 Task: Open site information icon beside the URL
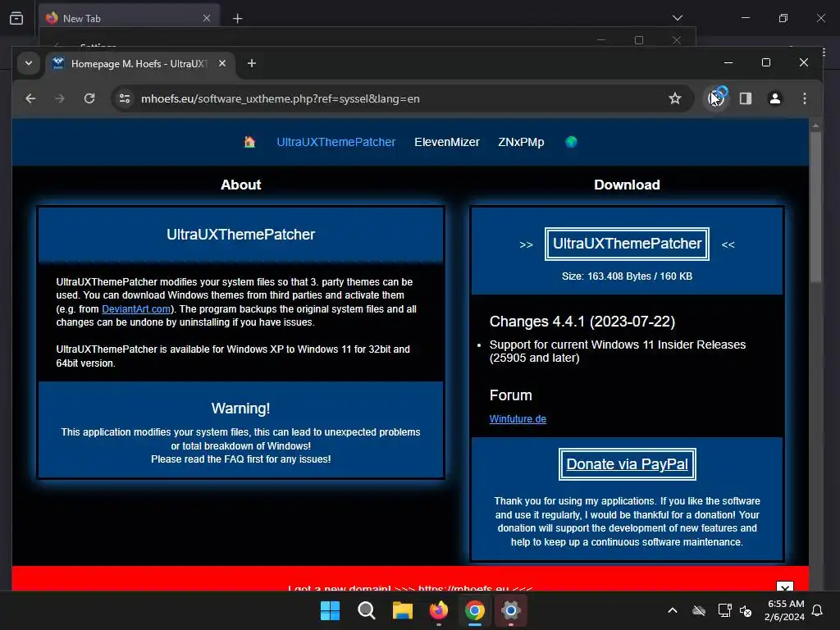pyautogui.click(x=125, y=98)
